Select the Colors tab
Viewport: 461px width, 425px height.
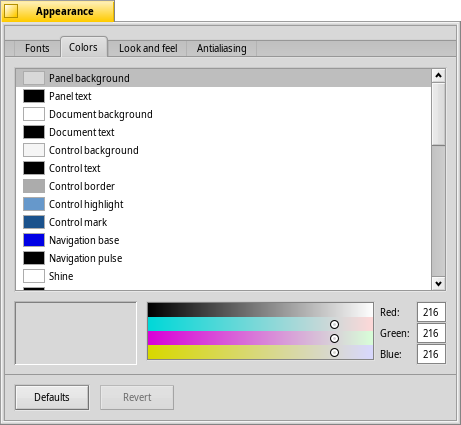tap(83, 47)
